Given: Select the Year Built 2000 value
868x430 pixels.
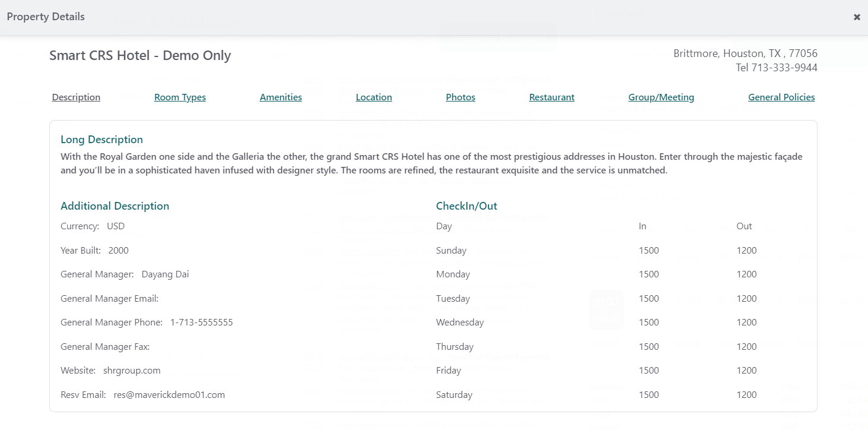Looking at the screenshot, I should click(118, 251).
